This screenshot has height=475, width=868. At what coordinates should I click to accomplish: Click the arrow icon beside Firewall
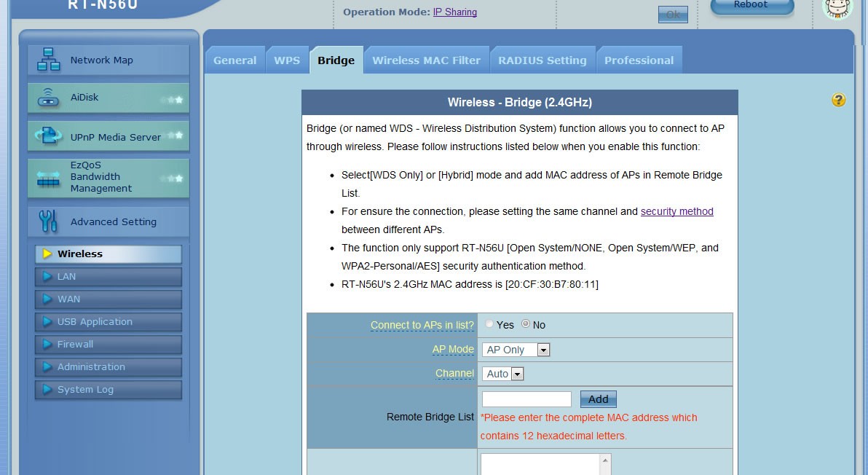47,344
